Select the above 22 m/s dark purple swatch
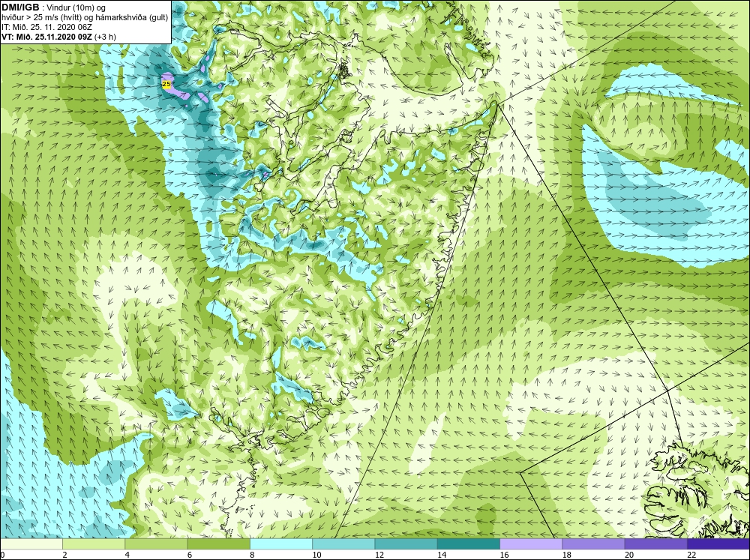The image size is (750, 560). tap(718, 544)
